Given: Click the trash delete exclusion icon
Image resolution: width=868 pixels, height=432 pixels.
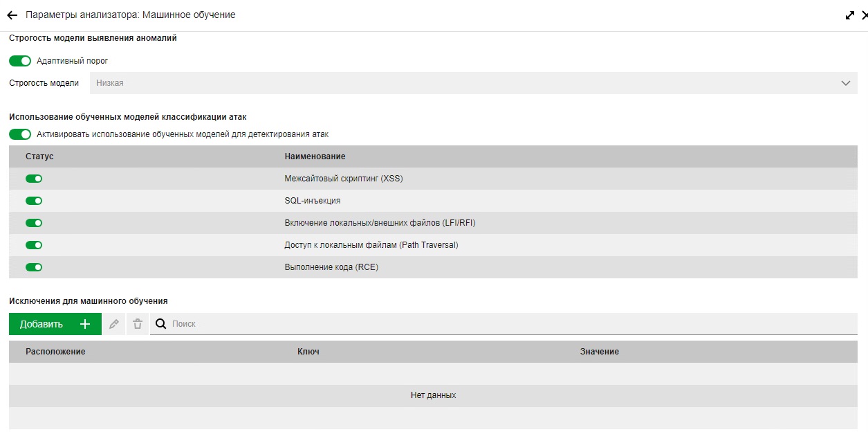Looking at the screenshot, I should tap(138, 324).
